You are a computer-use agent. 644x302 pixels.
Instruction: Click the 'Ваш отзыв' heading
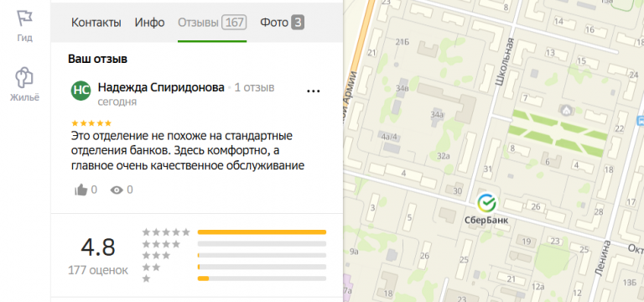(x=98, y=60)
